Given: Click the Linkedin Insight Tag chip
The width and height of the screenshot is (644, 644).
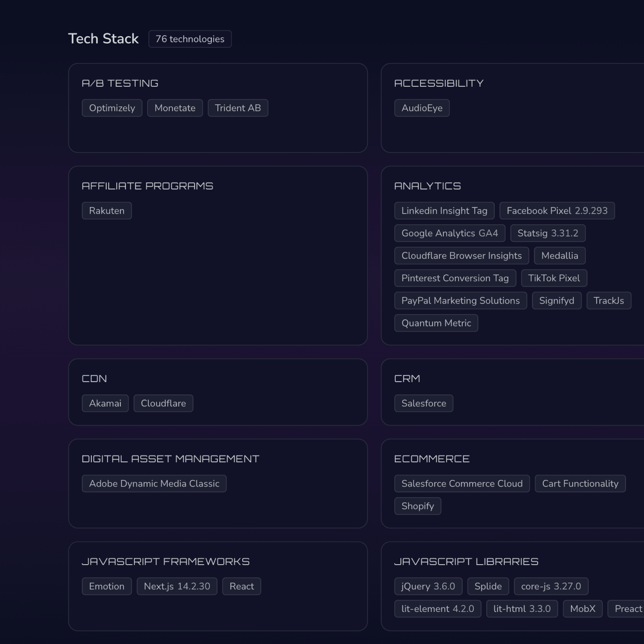Looking at the screenshot, I should click(x=444, y=211).
